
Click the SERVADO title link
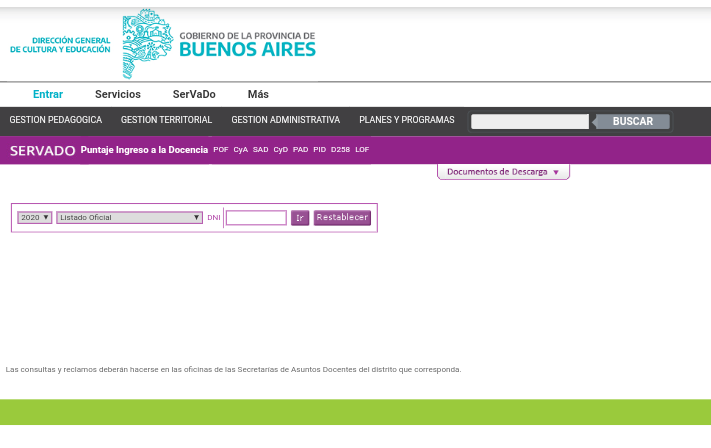tap(43, 151)
